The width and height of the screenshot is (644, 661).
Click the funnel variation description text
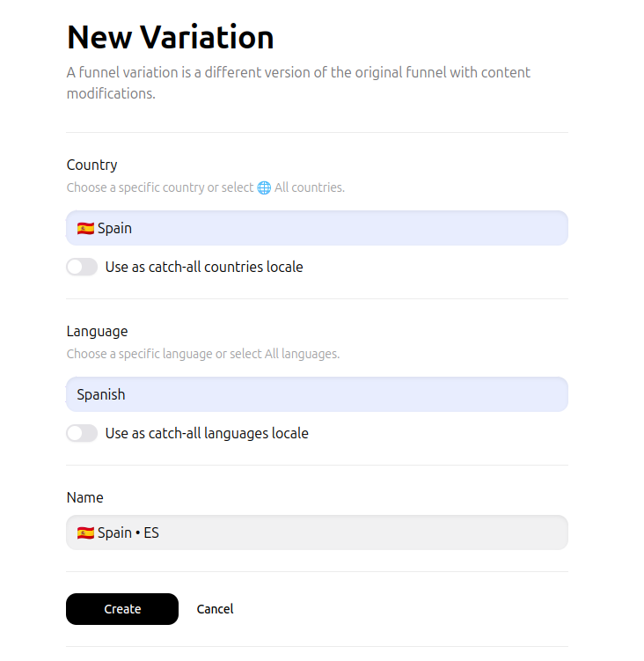tap(298, 83)
